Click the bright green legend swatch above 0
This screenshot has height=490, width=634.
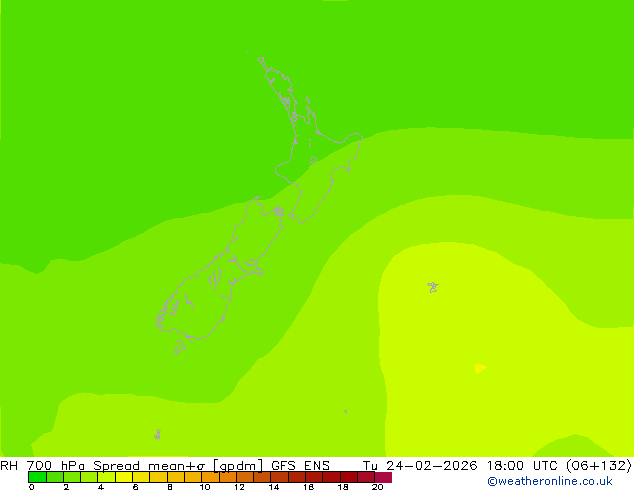(x=37, y=477)
